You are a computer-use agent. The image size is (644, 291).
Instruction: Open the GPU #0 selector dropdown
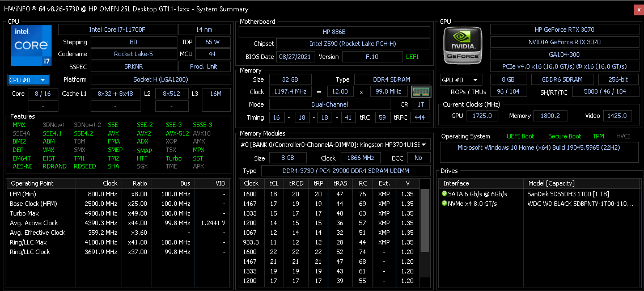coord(460,80)
